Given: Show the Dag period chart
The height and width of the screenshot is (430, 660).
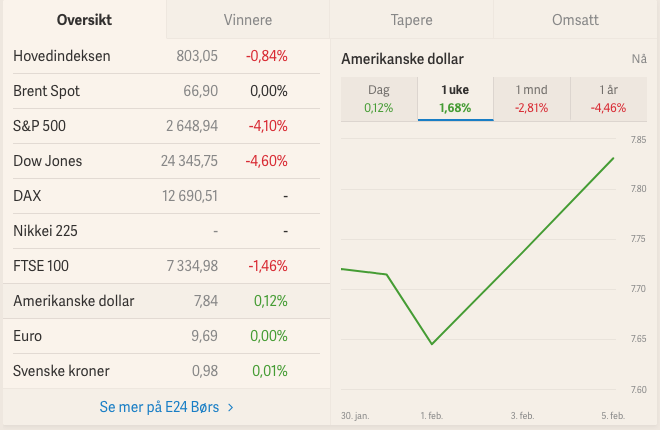Looking at the screenshot, I should (x=379, y=99).
